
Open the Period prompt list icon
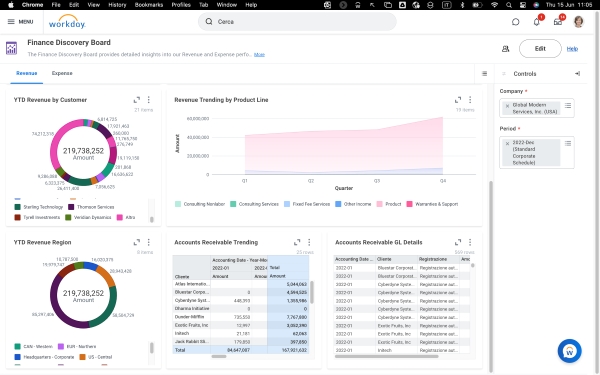(568, 143)
